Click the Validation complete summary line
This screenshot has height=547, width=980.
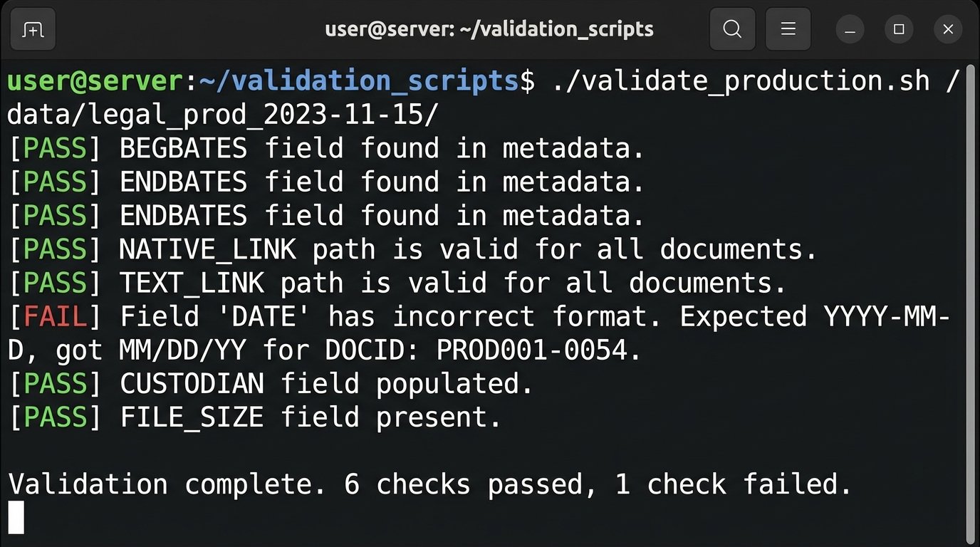(x=429, y=484)
